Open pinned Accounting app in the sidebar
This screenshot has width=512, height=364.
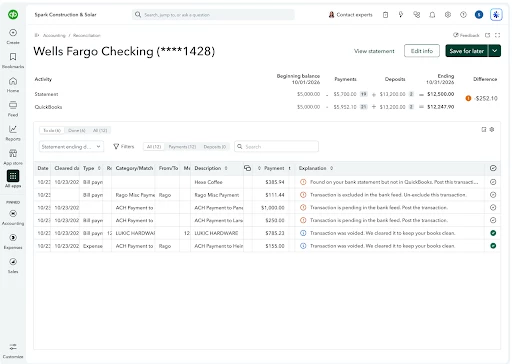(13, 217)
